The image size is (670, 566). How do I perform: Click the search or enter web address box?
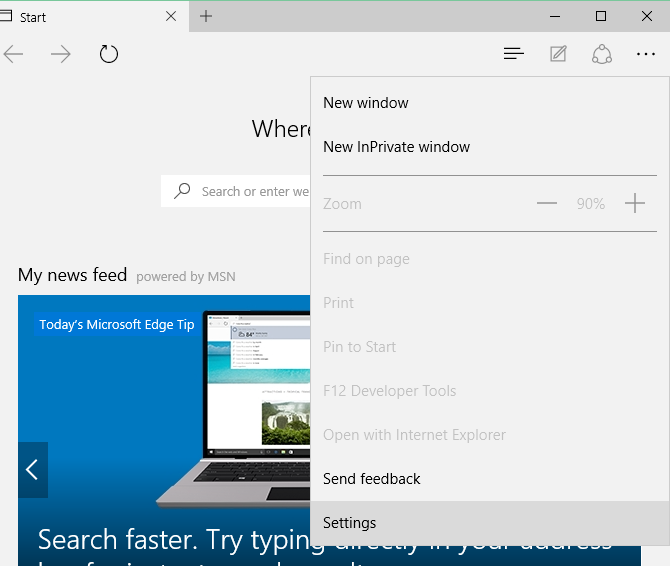[236, 191]
